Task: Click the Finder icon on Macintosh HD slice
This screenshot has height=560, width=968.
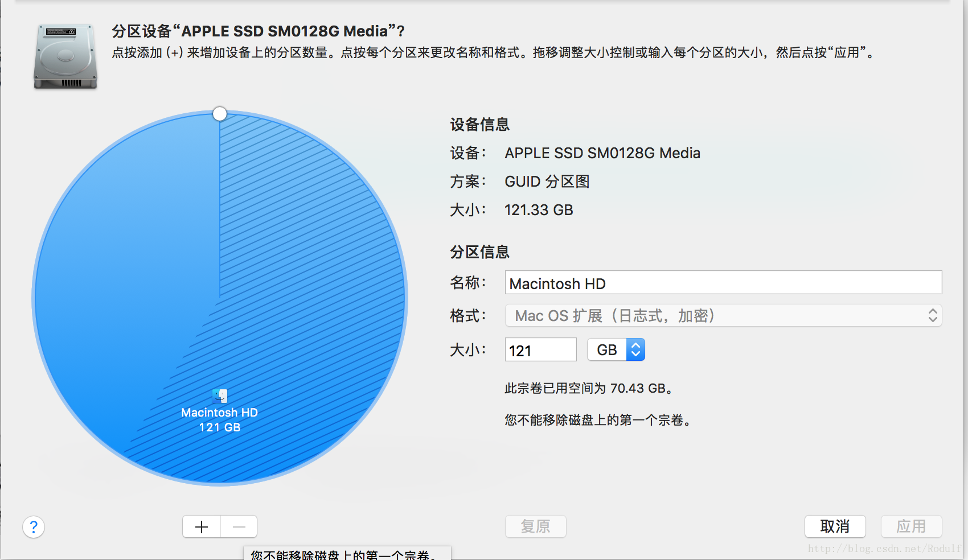Action: 220,396
